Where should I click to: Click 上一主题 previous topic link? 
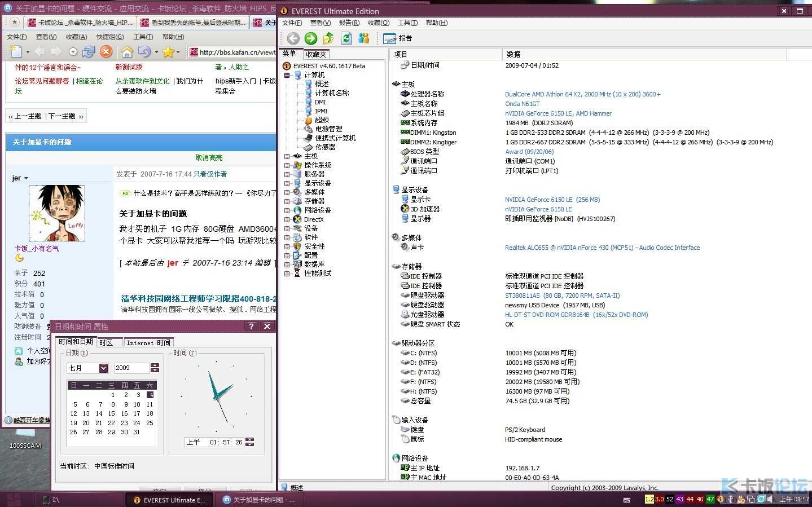pyautogui.click(x=28, y=116)
